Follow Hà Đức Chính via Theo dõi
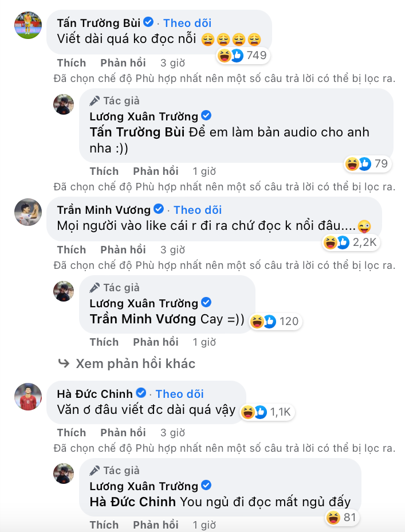The width and height of the screenshot is (405, 532). click(179, 393)
